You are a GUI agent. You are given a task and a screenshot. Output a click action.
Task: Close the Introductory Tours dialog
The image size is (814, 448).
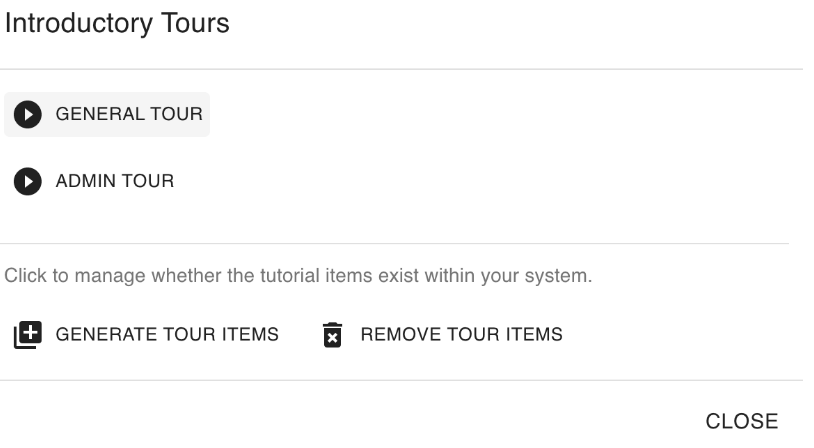(x=741, y=421)
